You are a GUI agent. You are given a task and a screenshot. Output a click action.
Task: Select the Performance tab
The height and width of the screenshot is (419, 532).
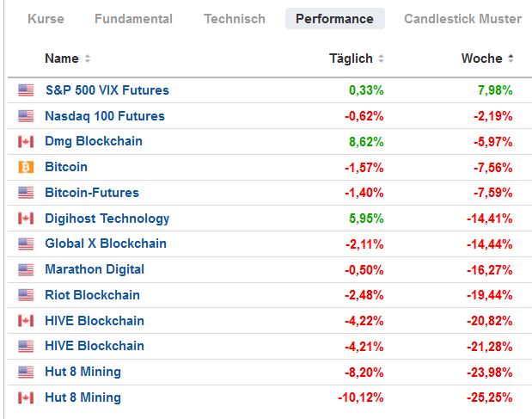click(334, 19)
